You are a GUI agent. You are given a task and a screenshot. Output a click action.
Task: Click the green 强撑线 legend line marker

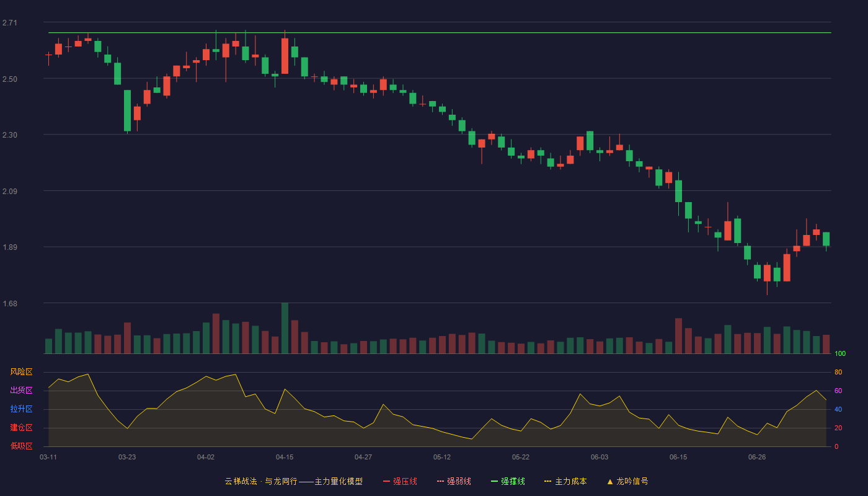494,481
